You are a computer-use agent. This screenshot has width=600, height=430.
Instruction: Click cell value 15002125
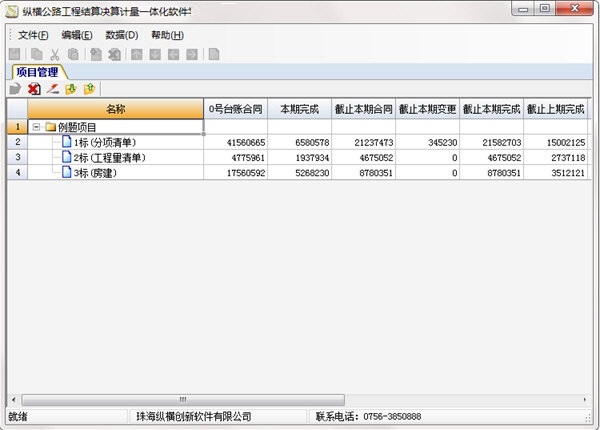(566, 143)
